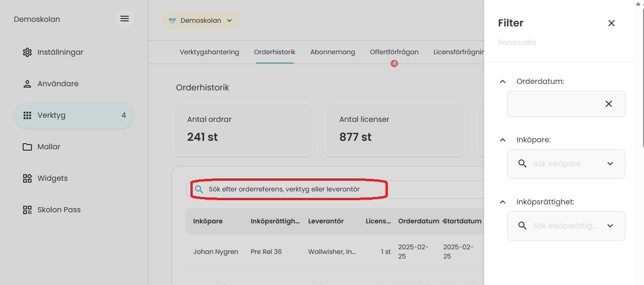Open the Offertförfrågan tab
644x285 pixels.
394,52
